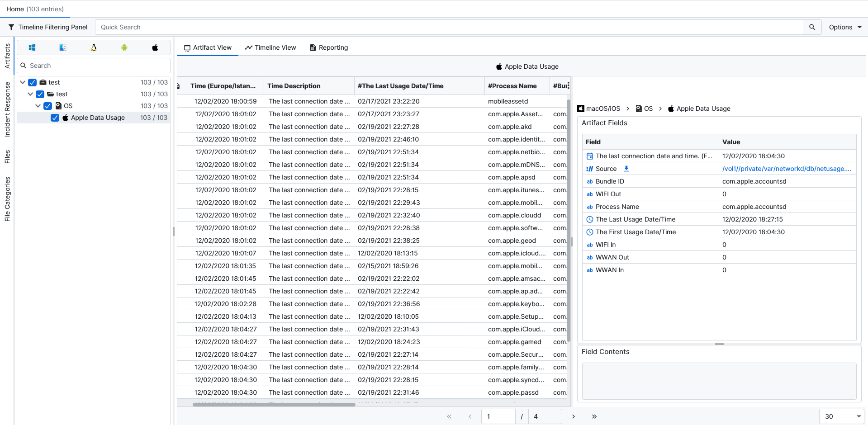This screenshot has height=425, width=868.
Task: Select the Linux penguin artifacts icon
Action: click(x=94, y=47)
